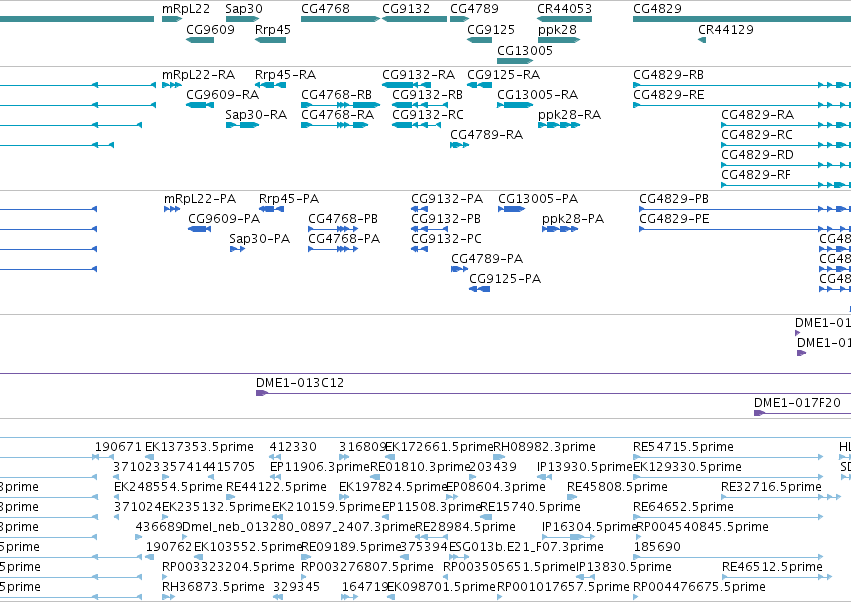Select EST RH36873.5prime

coord(168,597)
